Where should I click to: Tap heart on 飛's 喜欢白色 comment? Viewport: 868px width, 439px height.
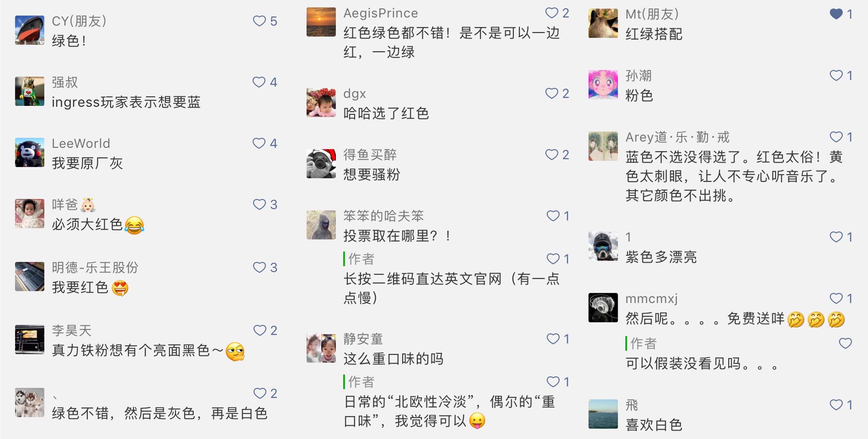click(836, 405)
